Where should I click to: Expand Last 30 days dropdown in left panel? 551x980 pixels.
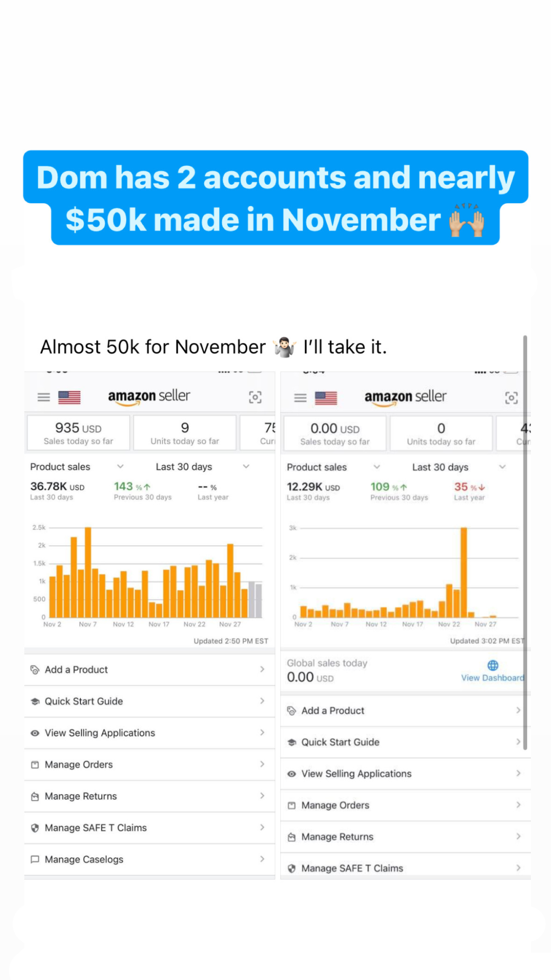pos(246,467)
